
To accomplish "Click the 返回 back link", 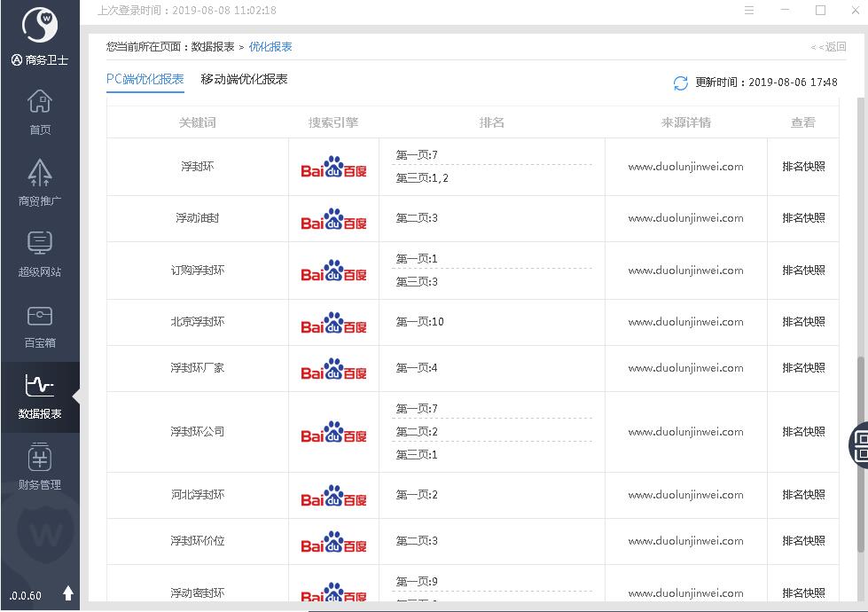I will tap(828, 47).
